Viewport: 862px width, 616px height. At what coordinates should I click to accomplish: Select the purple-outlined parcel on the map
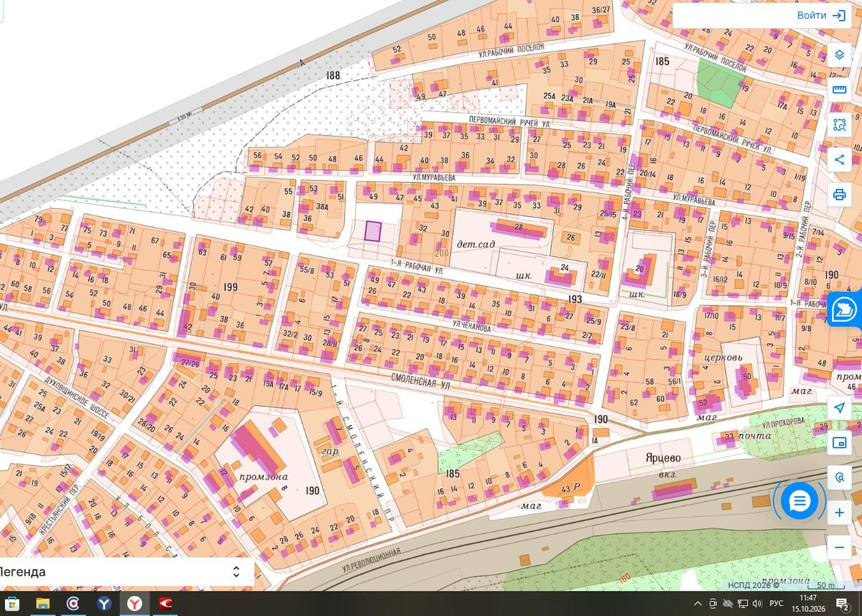tap(373, 231)
